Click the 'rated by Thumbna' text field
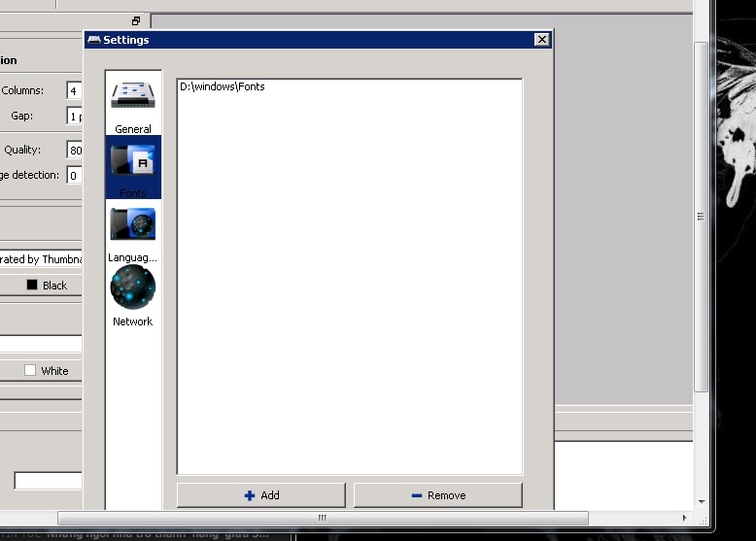Viewport: 756px width, 541px height. tap(41, 259)
